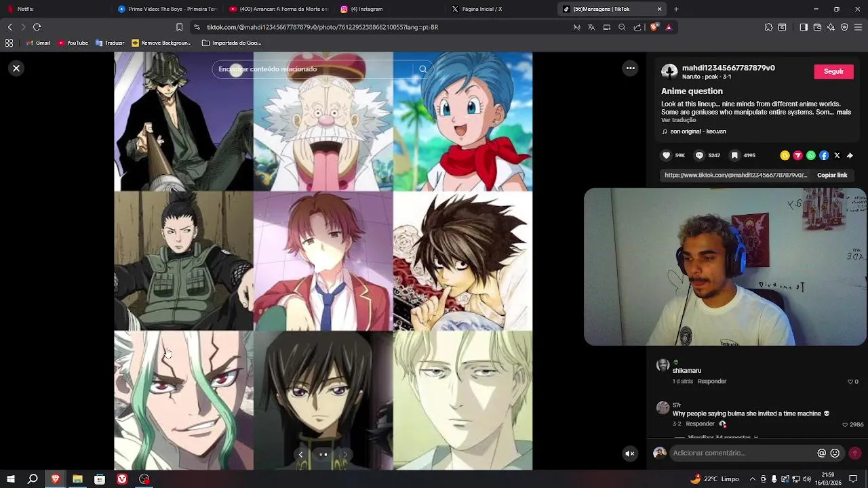Share the post to Facebook

(x=824, y=155)
